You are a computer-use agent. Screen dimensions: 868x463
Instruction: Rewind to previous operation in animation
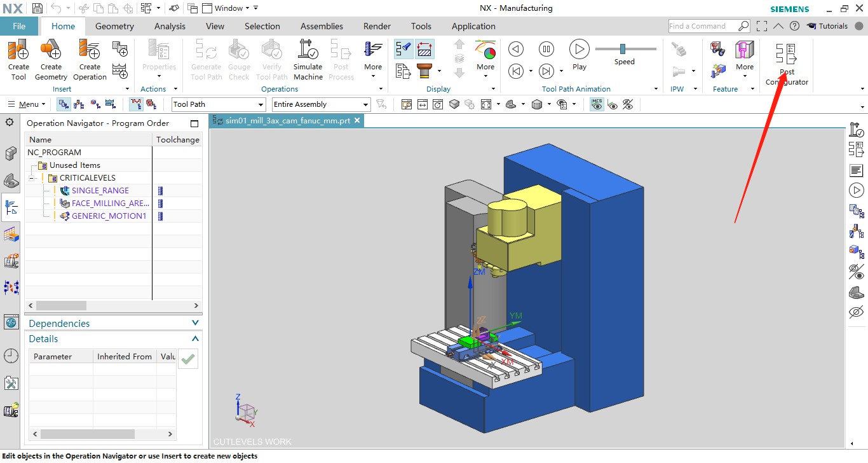[516, 71]
